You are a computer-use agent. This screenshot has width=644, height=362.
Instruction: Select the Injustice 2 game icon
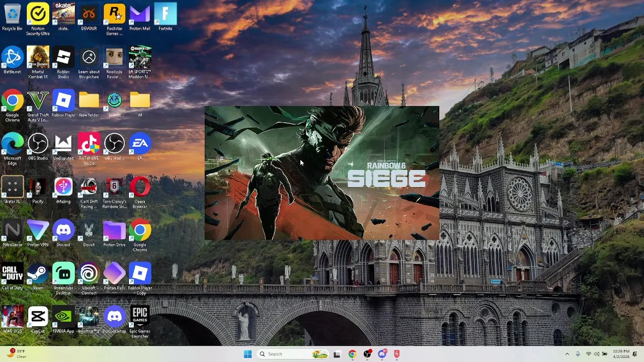tap(89, 320)
